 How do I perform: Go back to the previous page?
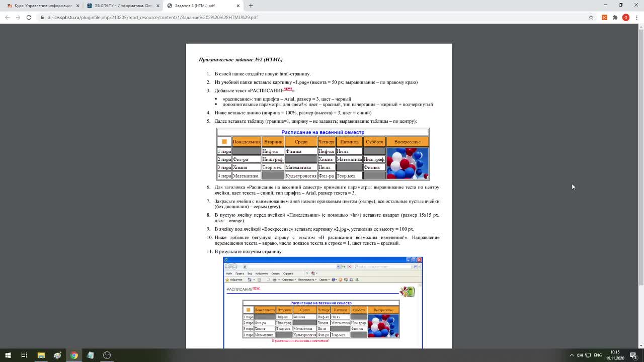point(7,17)
